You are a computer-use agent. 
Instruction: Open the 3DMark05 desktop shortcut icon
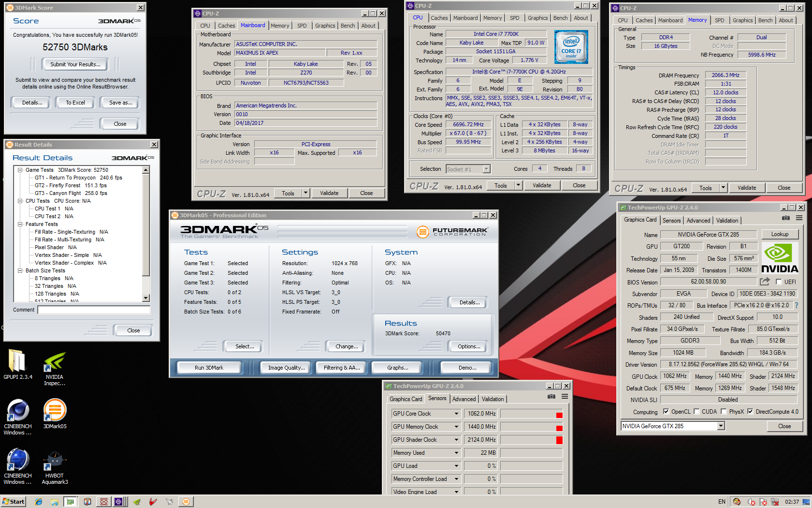pyautogui.click(x=55, y=410)
